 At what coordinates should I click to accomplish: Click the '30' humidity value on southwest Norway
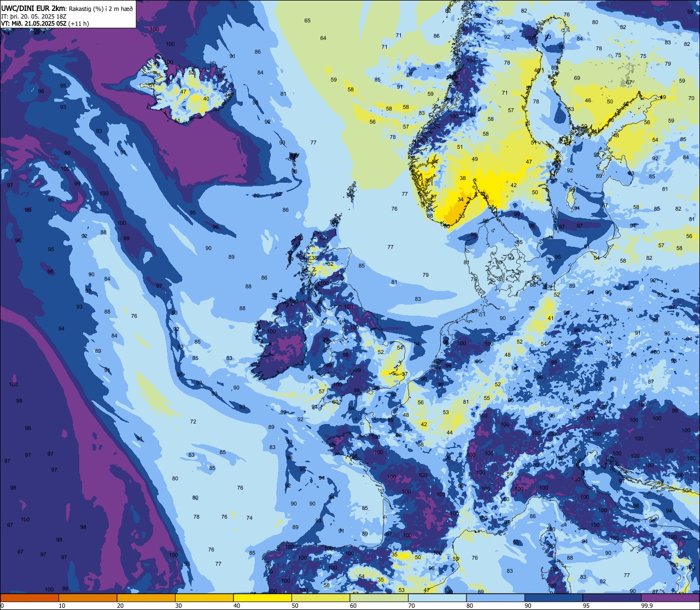pos(428,181)
